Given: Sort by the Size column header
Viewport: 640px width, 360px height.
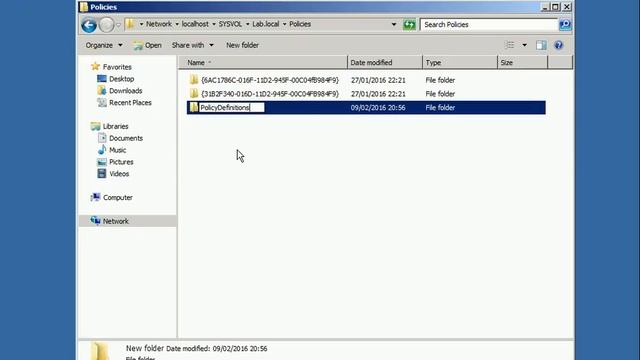Looking at the screenshot, I should pyautogui.click(x=522, y=62).
